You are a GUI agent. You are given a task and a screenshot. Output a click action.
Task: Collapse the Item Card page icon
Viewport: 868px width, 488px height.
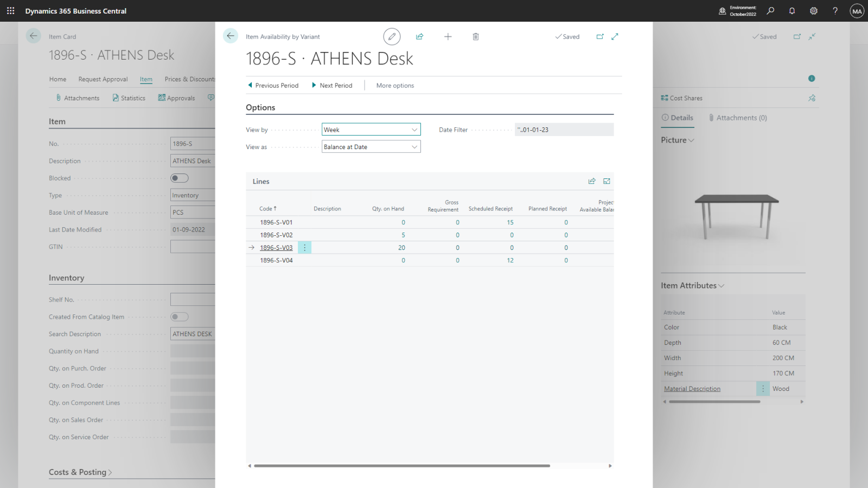pos(812,36)
